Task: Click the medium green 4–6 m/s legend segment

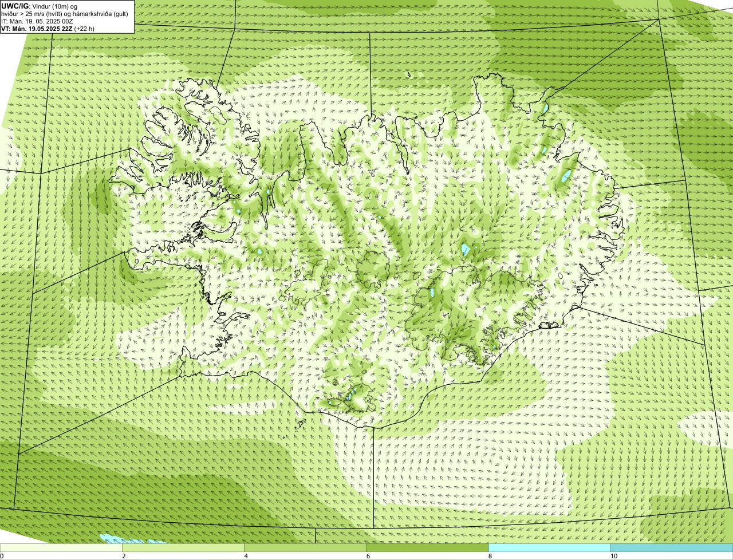Action: pyautogui.click(x=305, y=548)
